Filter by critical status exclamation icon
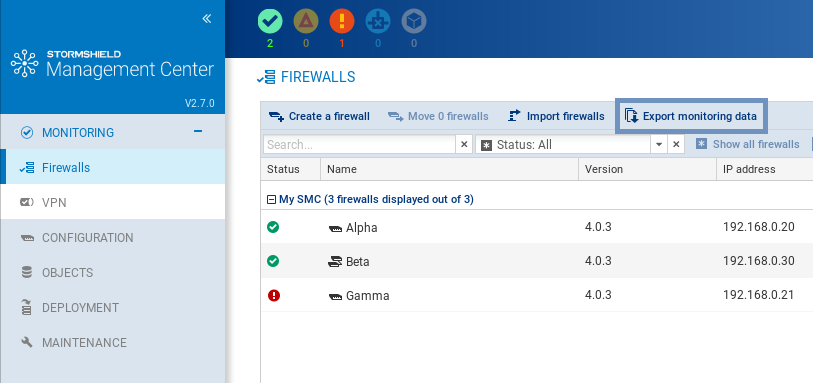 click(x=342, y=21)
